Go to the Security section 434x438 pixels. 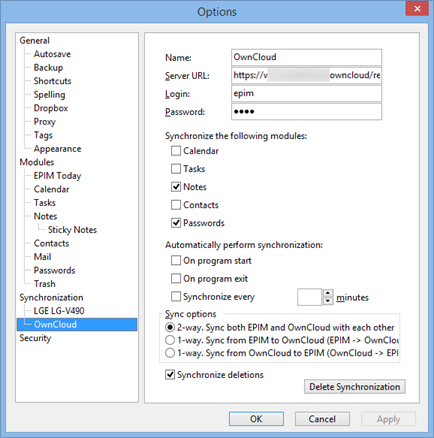[35, 338]
